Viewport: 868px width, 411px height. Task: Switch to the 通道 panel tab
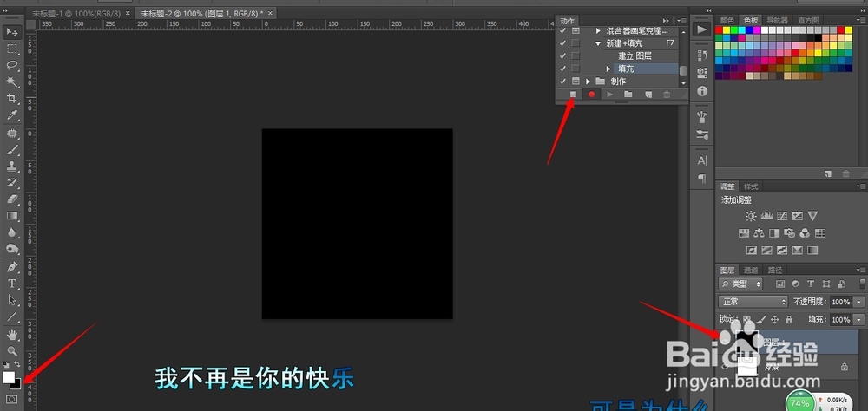pos(751,270)
